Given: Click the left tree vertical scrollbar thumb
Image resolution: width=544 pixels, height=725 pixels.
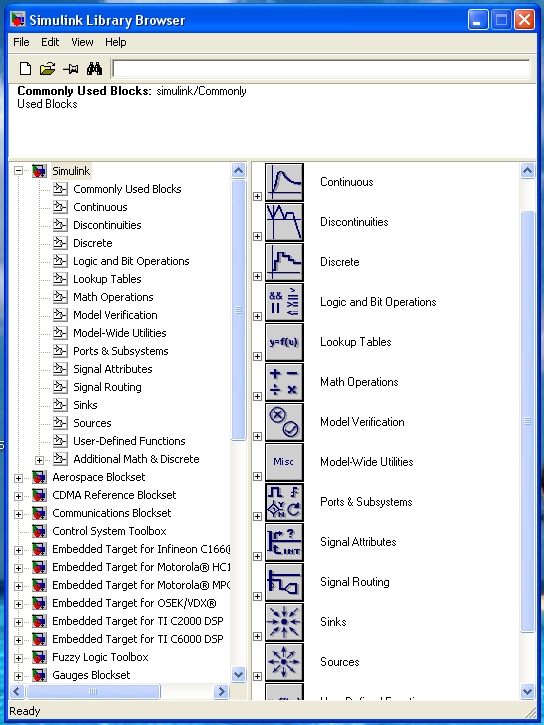Looking at the screenshot, I should (238, 310).
